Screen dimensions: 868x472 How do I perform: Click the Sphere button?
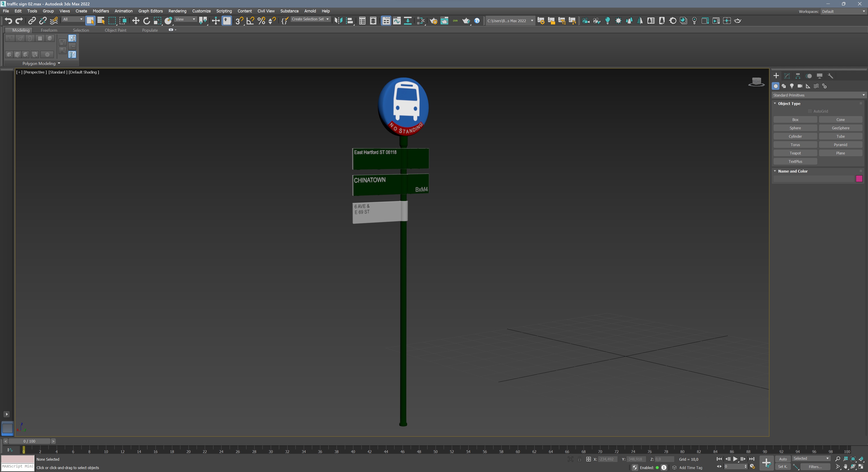[795, 128]
